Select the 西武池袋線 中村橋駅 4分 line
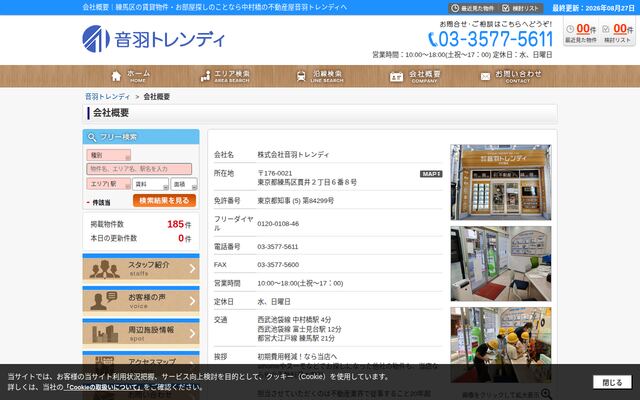The image size is (640, 400). (x=294, y=320)
